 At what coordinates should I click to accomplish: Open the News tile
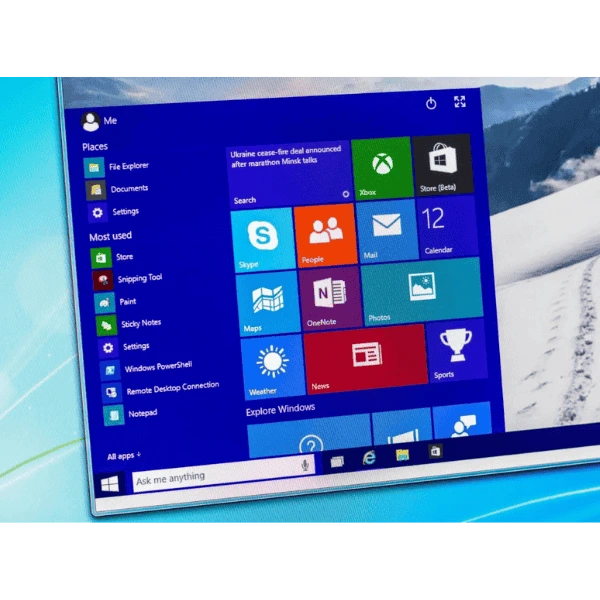point(365,359)
